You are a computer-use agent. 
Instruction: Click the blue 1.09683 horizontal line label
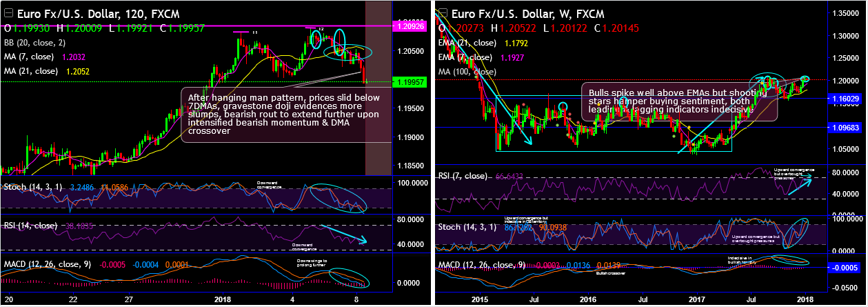pyautogui.click(x=845, y=127)
